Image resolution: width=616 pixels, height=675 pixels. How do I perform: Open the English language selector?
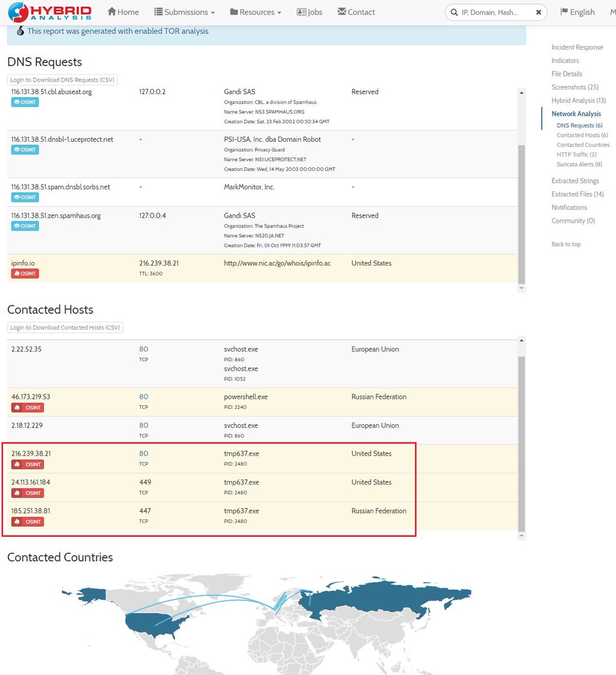point(578,12)
